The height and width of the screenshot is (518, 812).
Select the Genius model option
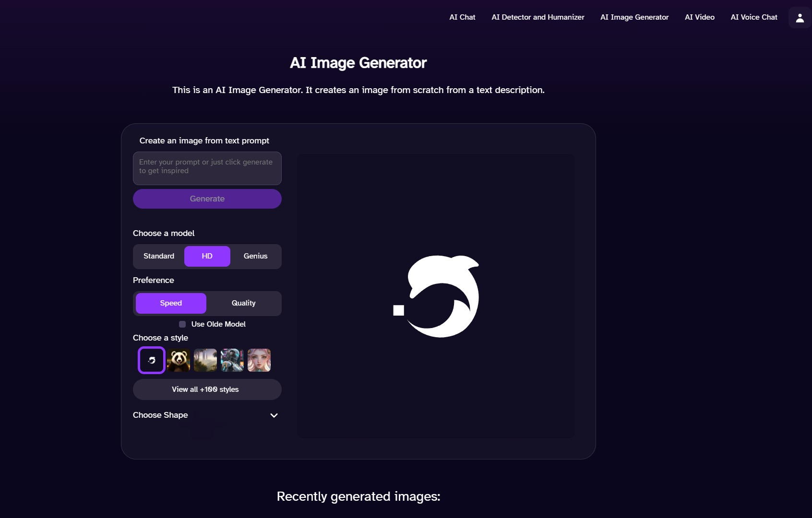click(x=255, y=256)
